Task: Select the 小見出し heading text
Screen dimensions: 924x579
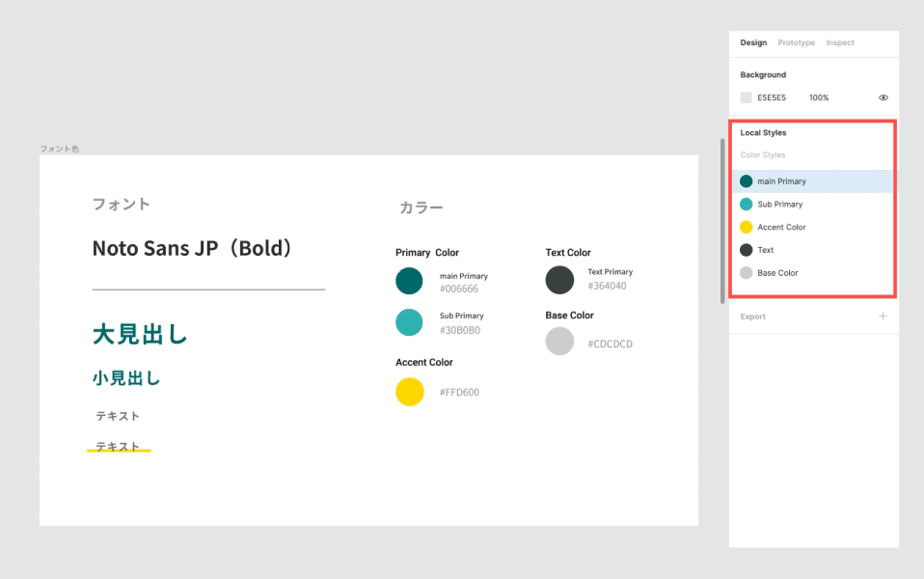Action: click(126, 378)
